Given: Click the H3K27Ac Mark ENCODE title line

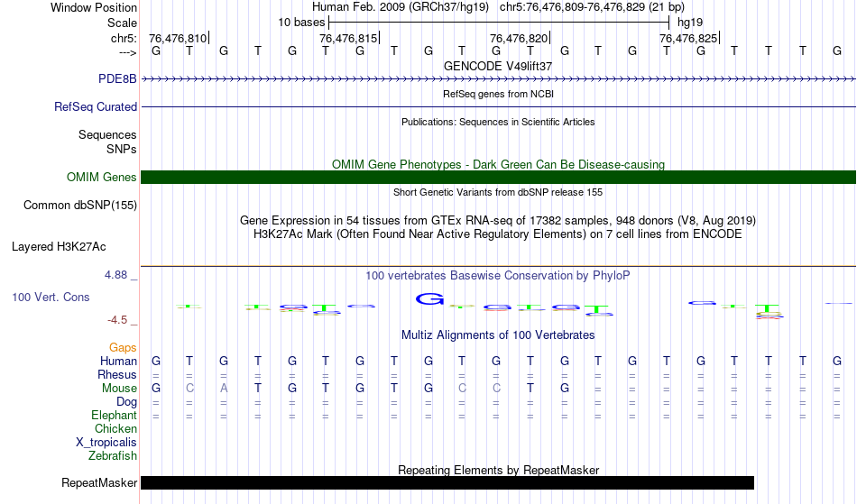Looking at the screenshot, I should coord(498,234).
